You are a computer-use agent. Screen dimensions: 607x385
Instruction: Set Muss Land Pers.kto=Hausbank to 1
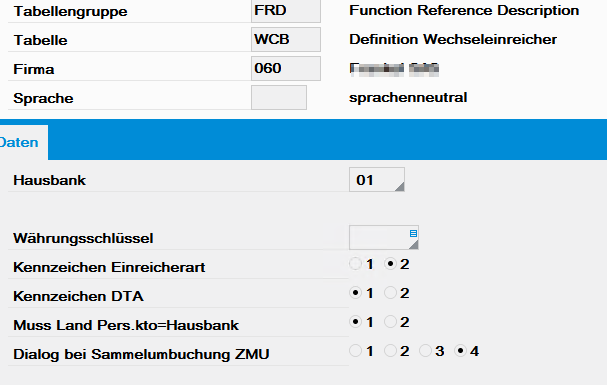(355, 322)
